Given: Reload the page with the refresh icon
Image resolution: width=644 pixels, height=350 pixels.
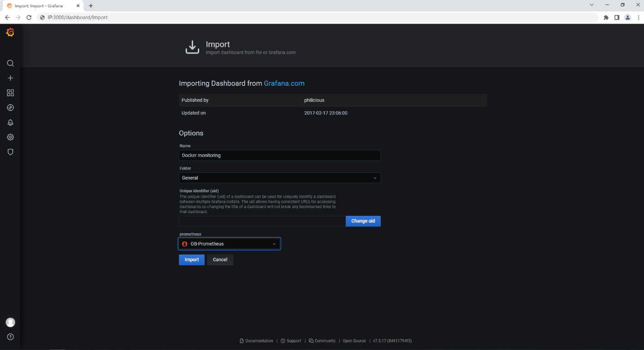Looking at the screenshot, I should coord(29,17).
